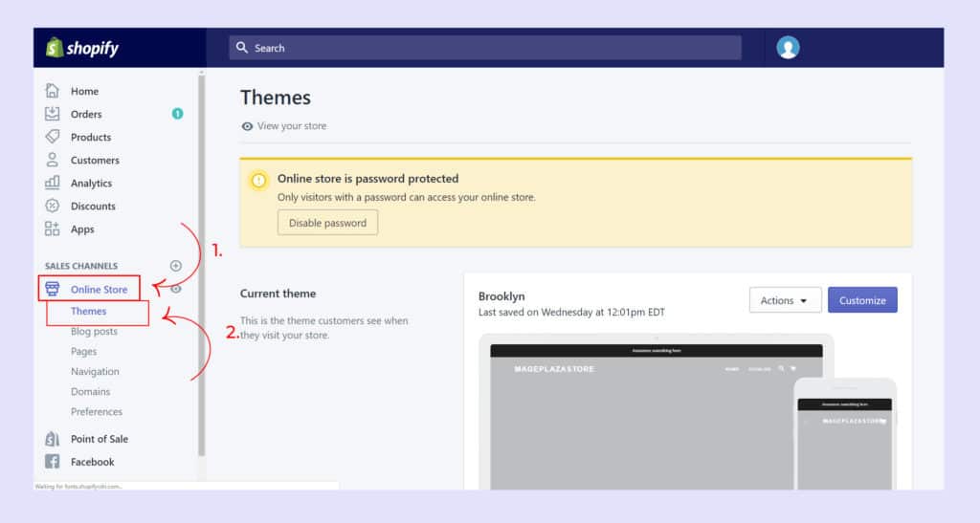This screenshot has height=523, width=980.
Task: Open the Point of Sale channel
Action: click(100, 439)
